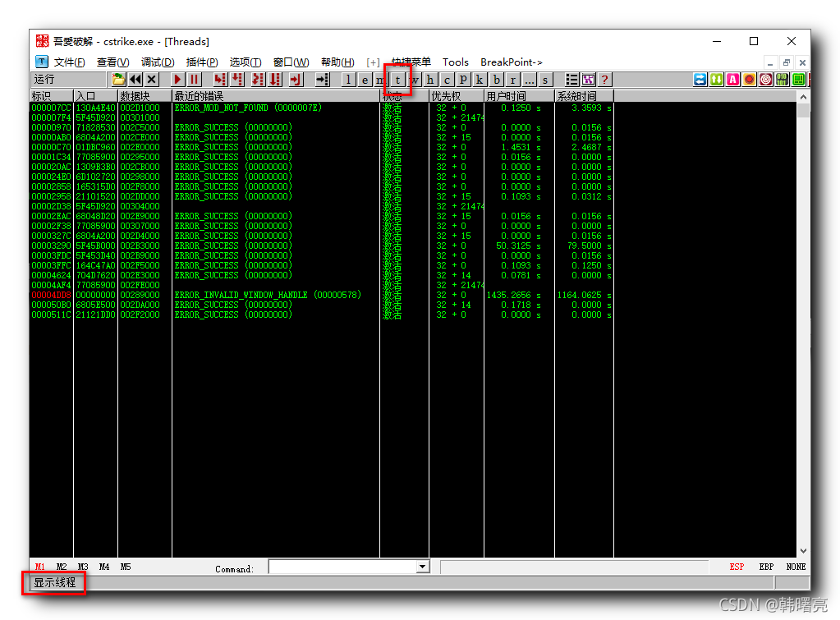Switch to memory tab M4
This screenshot has width=840, height=620.
coord(104,567)
